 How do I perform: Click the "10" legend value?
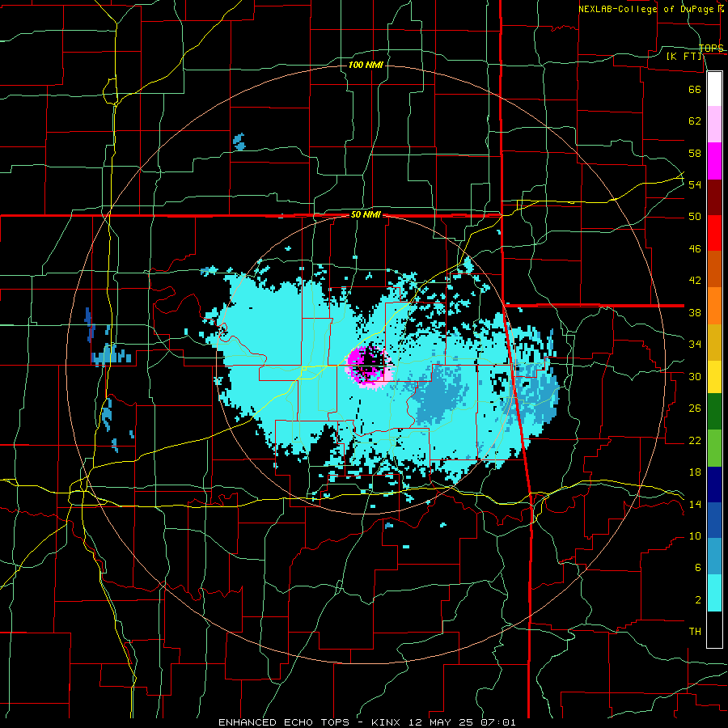pos(695,536)
